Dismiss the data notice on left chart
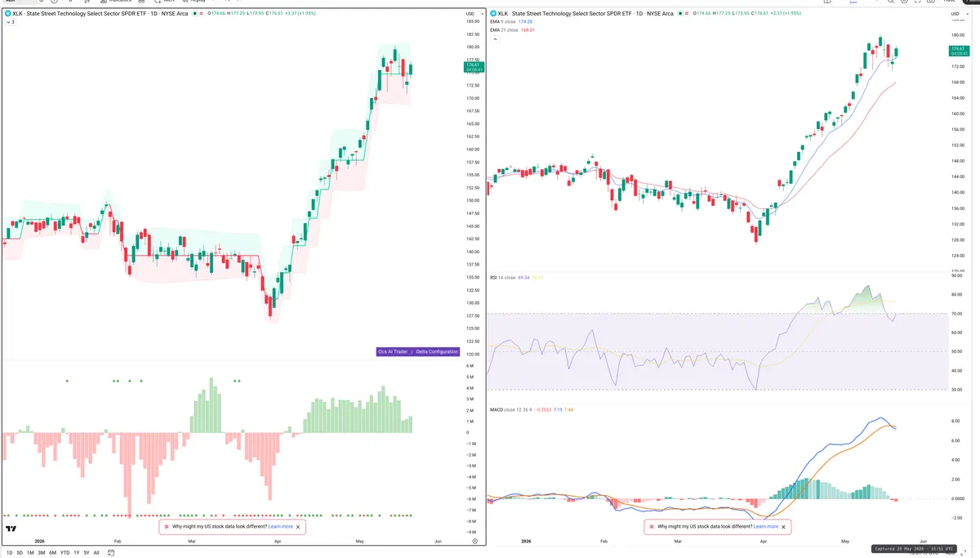 pyautogui.click(x=298, y=527)
